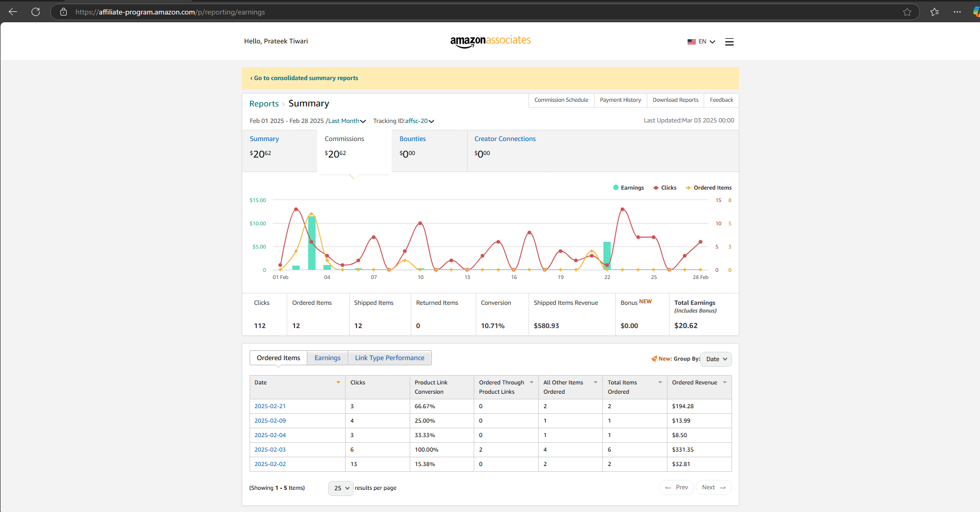Open the EN language dropdown
The width and height of the screenshot is (980, 512).
[x=707, y=42]
